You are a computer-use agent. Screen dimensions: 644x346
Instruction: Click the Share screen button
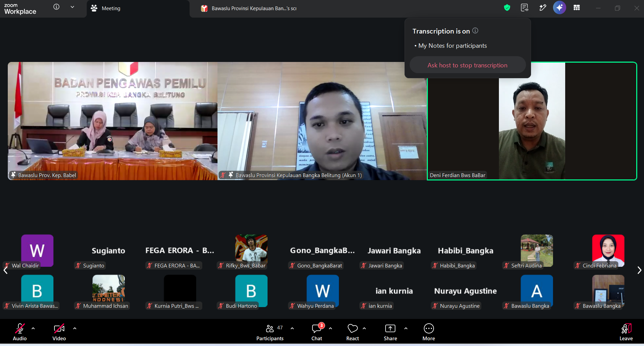tap(390, 332)
